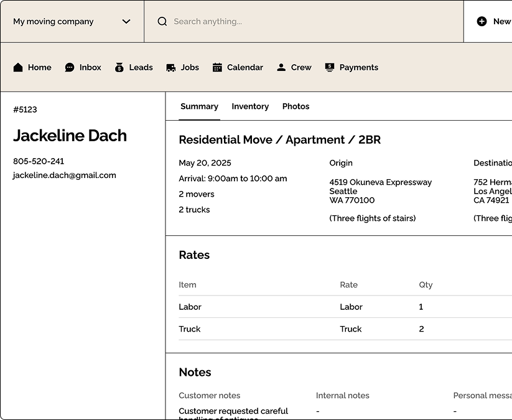512x420 pixels.
Task: Click the origin address 4519 Okuneva Expressway
Action: click(x=380, y=182)
